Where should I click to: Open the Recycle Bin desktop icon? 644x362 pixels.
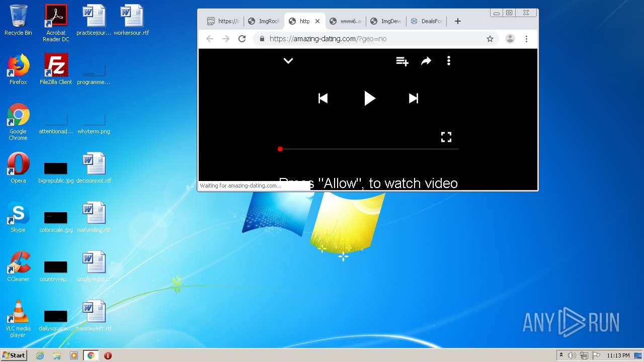pyautogui.click(x=18, y=20)
